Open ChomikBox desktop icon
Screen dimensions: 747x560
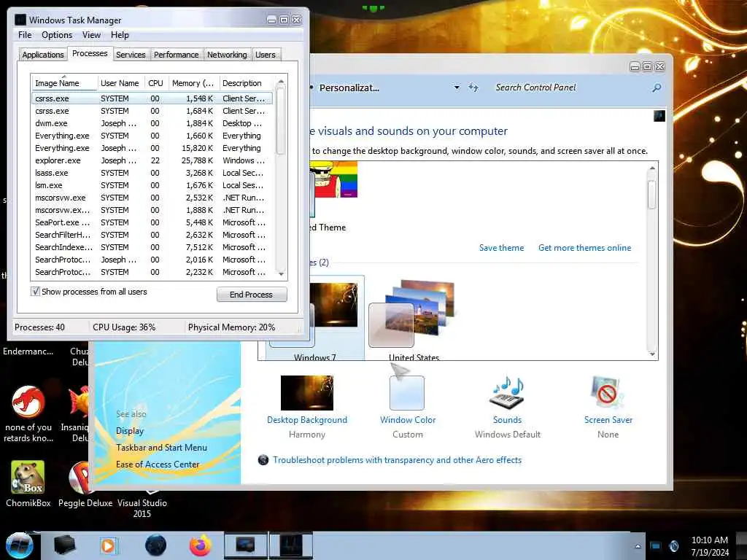tap(28, 484)
